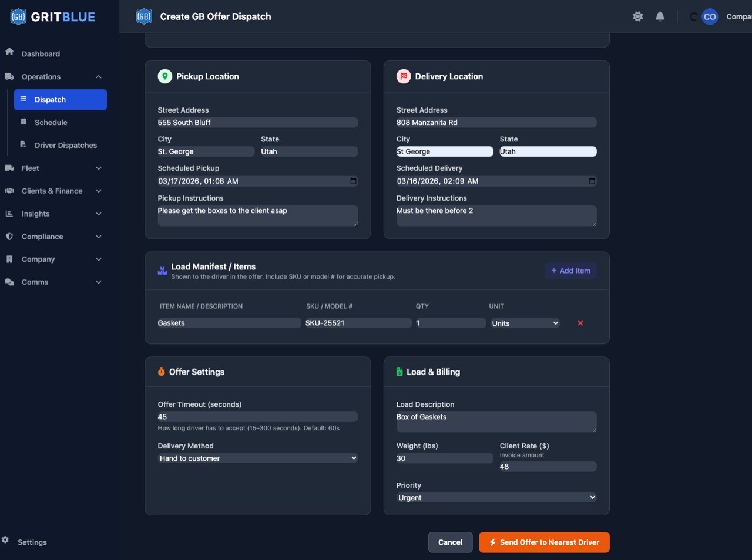Click the pickup State field Utah
Image resolution: width=752 pixels, height=560 pixels.
[310, 151]
